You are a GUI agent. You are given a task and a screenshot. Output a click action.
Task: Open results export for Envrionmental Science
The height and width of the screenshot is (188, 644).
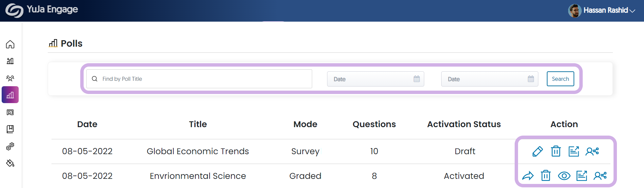tap(582, 176)
